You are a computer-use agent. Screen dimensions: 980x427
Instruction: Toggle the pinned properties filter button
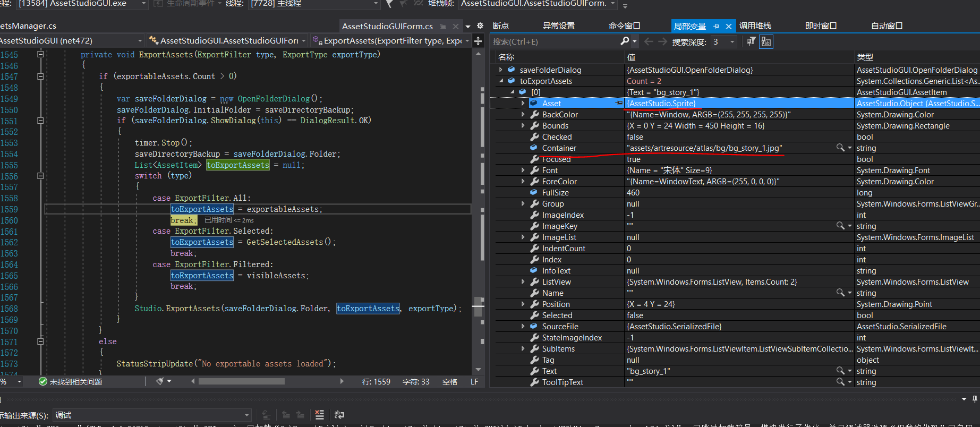click(751, 41)
